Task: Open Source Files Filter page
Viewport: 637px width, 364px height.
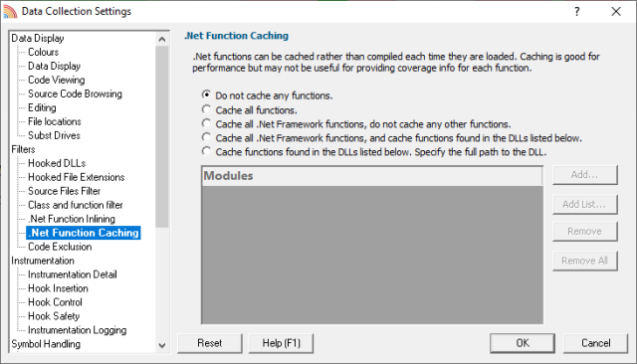Action: 64,191
